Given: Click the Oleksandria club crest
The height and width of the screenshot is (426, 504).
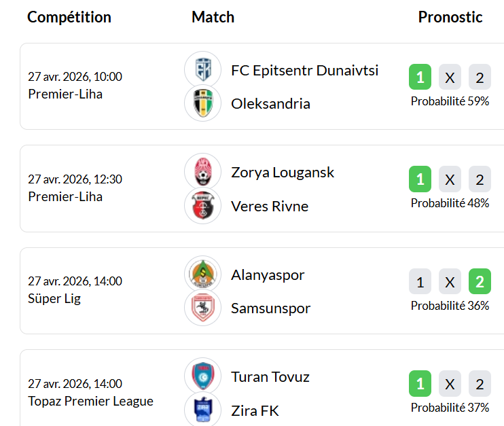Looking at the screenshot, I should [x=202, y=103].
